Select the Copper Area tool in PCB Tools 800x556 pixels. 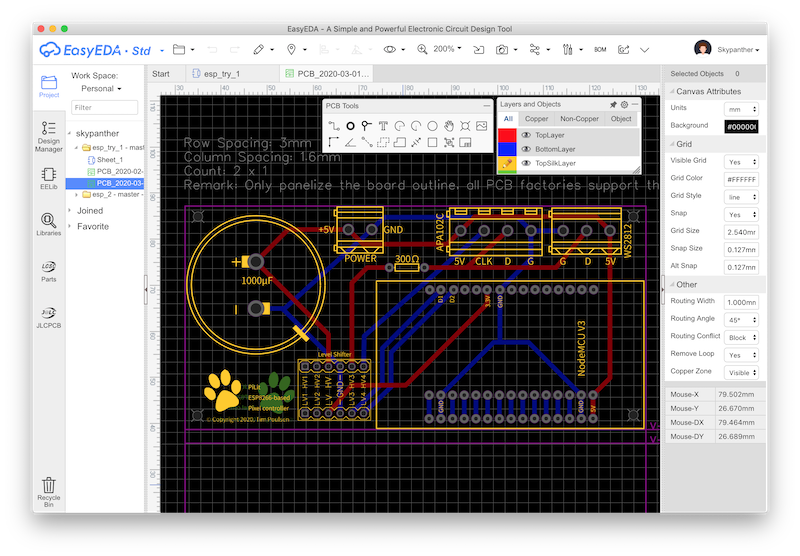click(x=383, y=142)
